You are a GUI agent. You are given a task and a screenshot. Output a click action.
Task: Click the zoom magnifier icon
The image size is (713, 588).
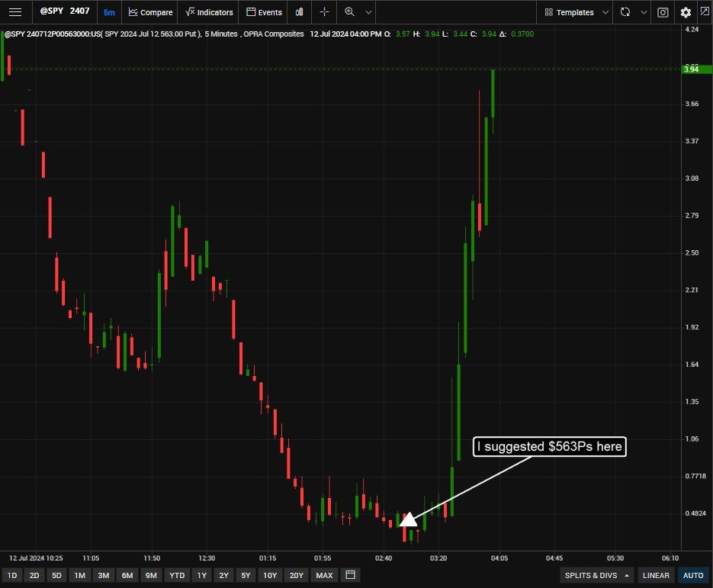[349, 12]
